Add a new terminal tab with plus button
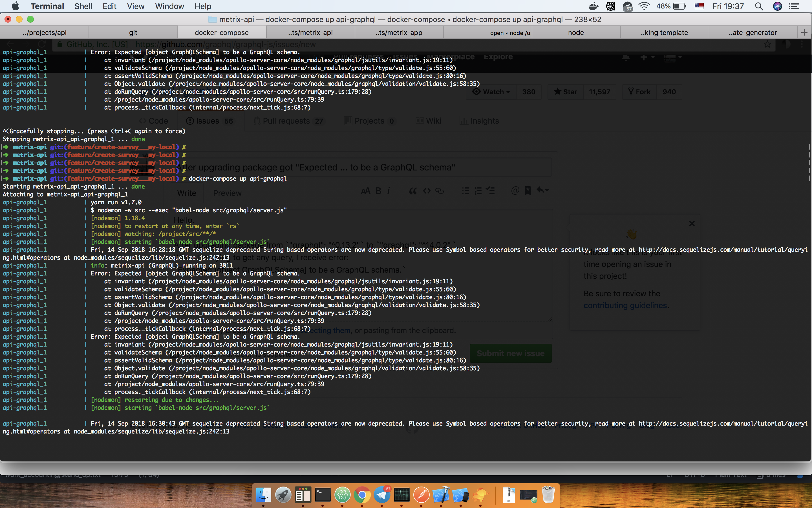Screen dimensions: 812x508 click(804, 32)
